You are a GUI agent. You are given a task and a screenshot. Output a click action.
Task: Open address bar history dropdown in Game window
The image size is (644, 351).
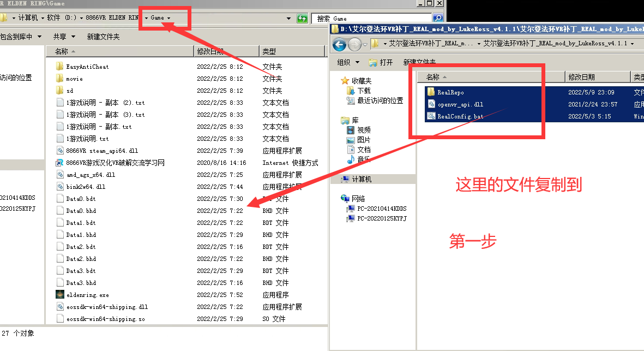[288, 18]
